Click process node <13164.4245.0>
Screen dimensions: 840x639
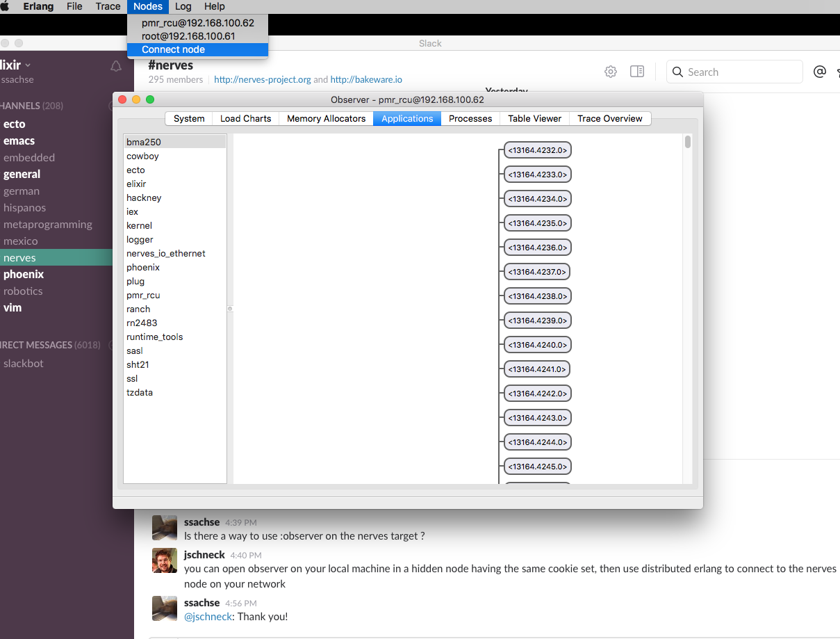click(x=538, y=467)
